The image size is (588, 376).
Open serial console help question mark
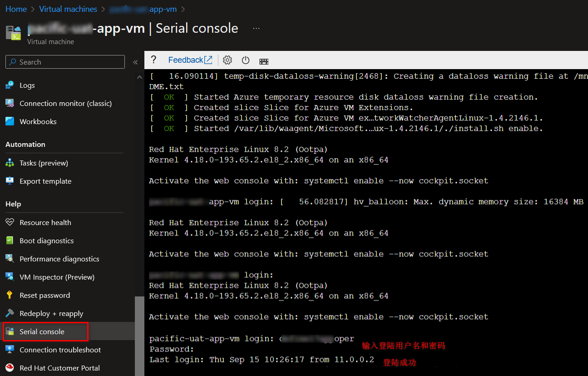[x=153, y=60]
